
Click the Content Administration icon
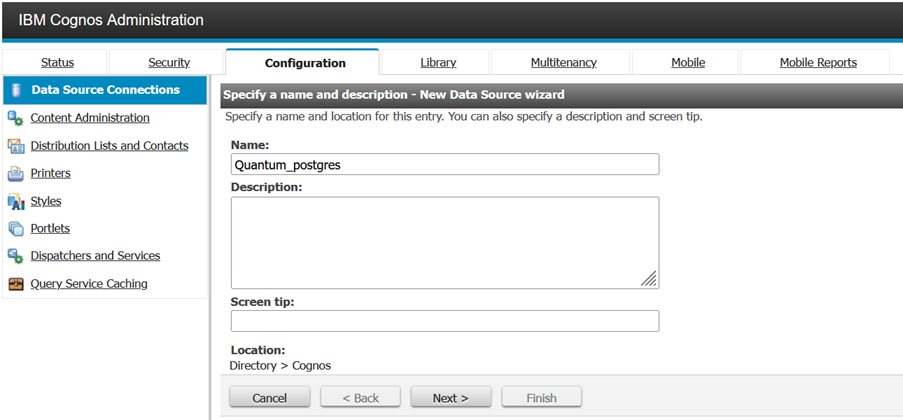pyautogui.click(x=16, y=118)
